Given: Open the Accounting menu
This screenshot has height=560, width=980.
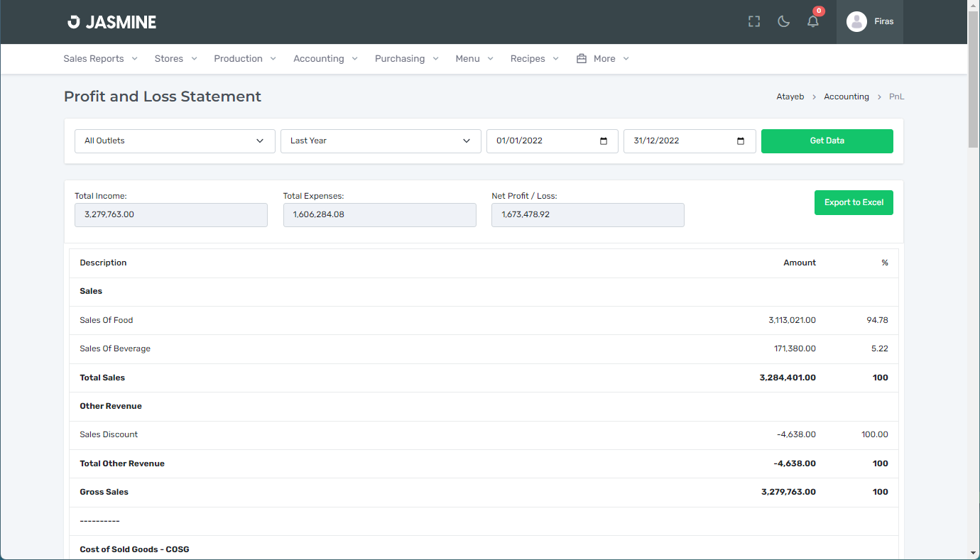Looking at the screenshot, I should coord(325,59).
